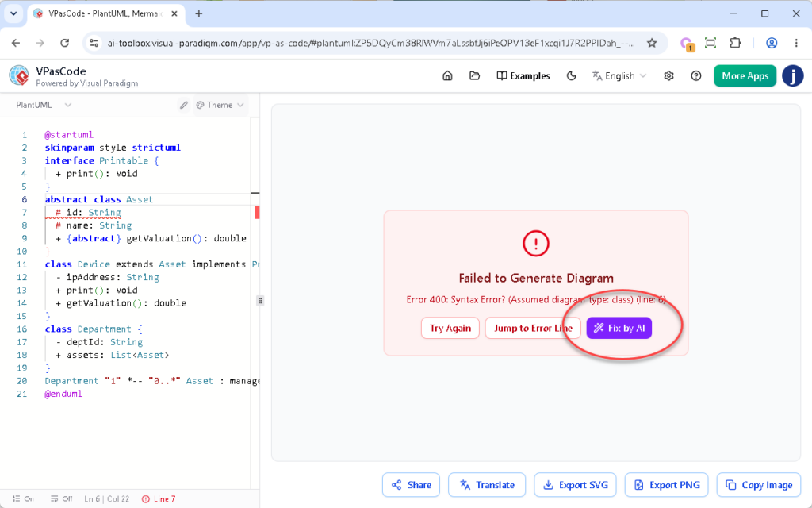Click code line 7 '# id: String'

pos(88,213)
